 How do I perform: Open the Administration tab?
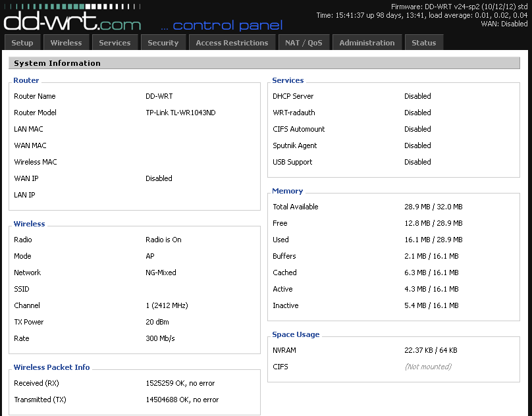tap(367, 43)
